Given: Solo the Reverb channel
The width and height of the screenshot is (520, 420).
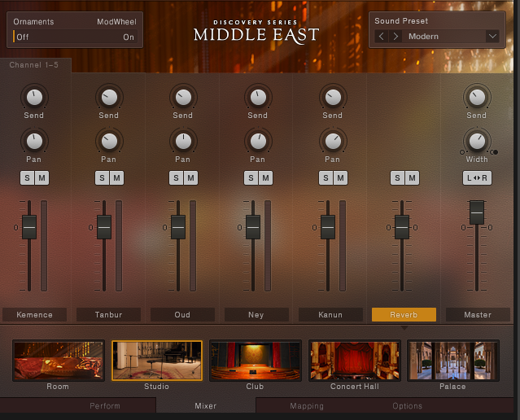Looking at the screenshot, I should 397,177.
